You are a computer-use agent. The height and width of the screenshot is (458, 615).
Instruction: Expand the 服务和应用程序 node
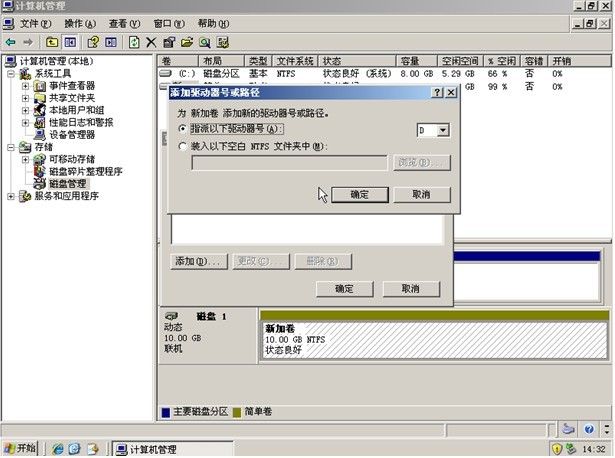click(11, 196)
